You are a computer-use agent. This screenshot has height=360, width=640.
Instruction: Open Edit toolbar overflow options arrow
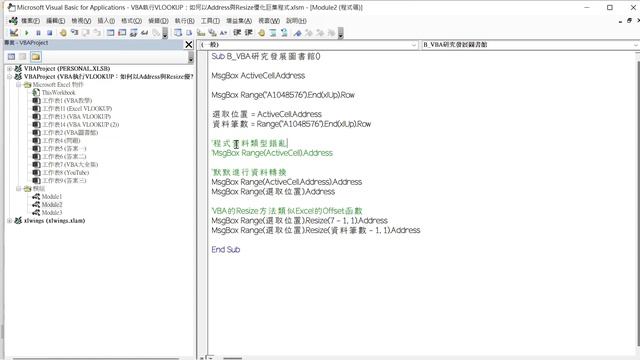coord(340,33)
